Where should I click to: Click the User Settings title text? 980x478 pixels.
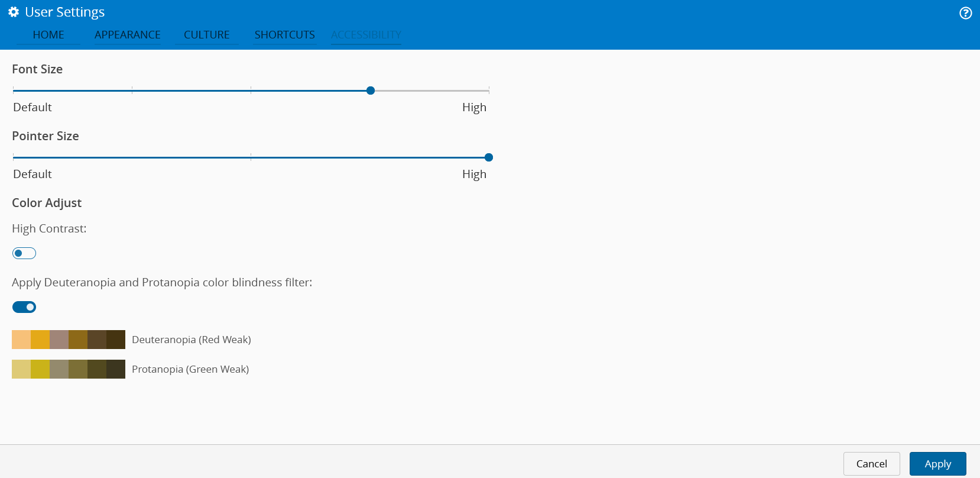click(65, 12)
